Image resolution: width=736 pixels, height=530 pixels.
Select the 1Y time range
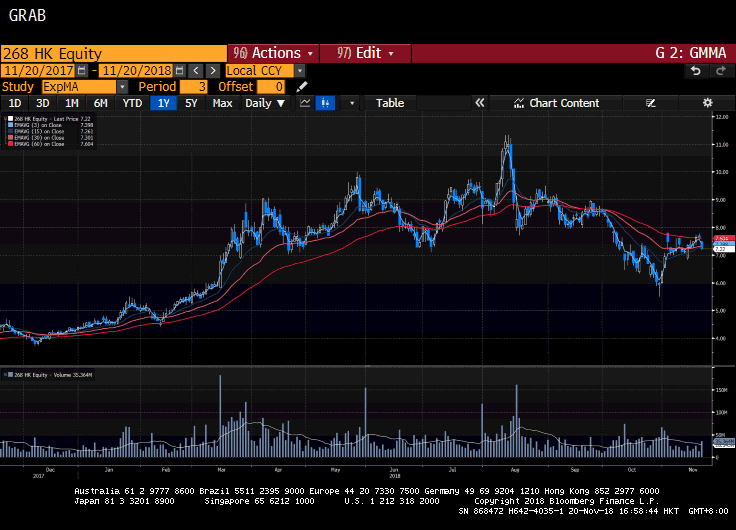pos(163,103)
